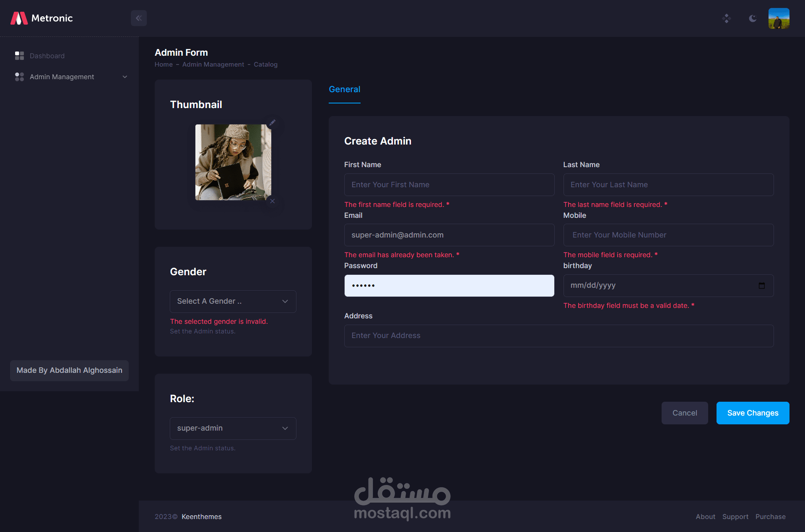Click pencil icon to edit thumbnail

coord(273,122)
